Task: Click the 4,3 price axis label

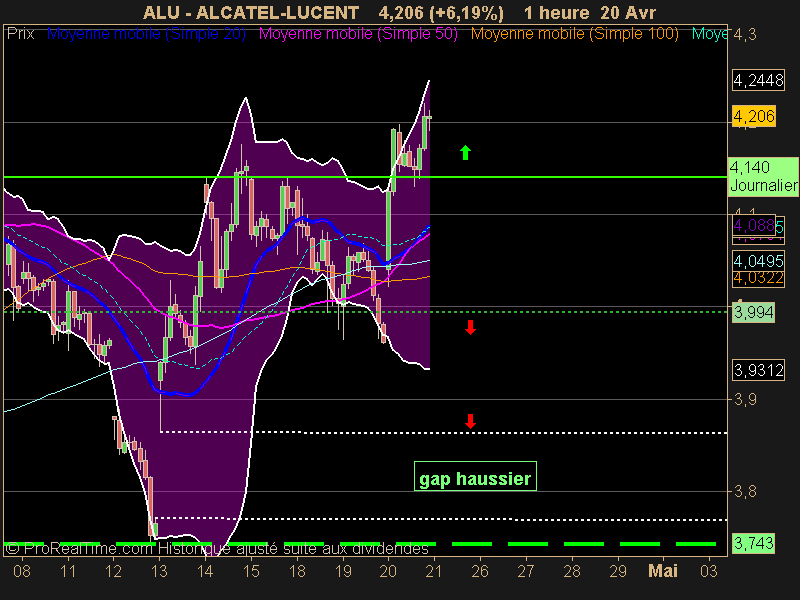Action: [745, 35]
